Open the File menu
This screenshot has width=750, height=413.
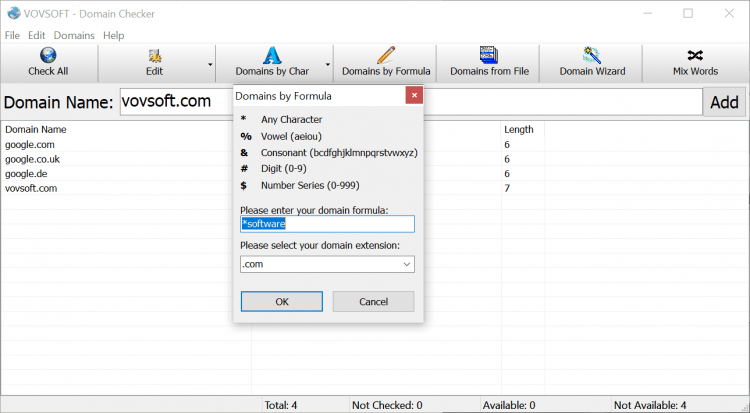12,35
